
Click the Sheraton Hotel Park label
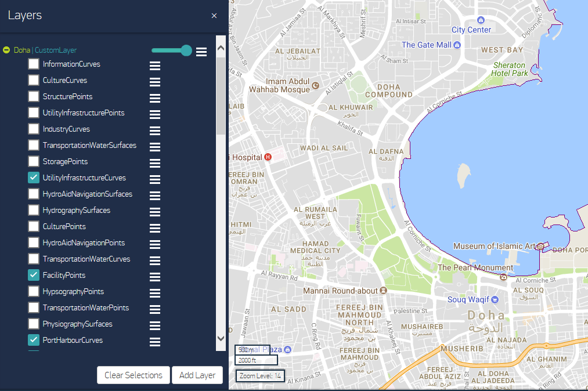pos(509,70)
